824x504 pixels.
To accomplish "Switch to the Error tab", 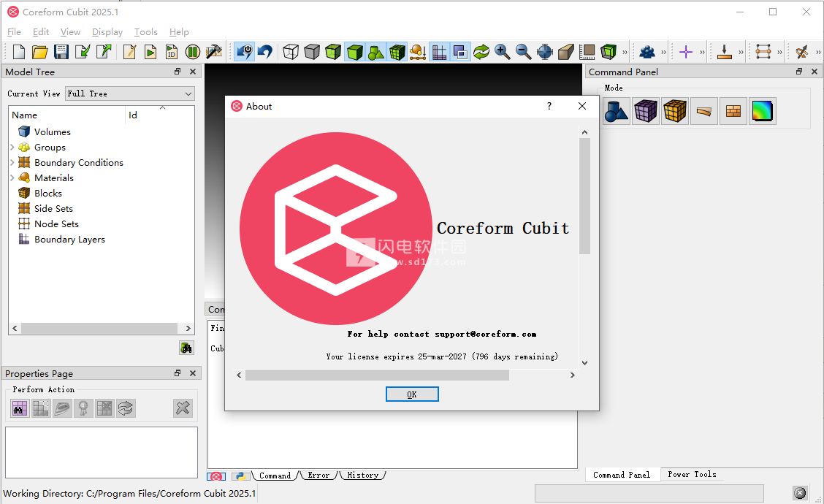I will tap(318, 475).
